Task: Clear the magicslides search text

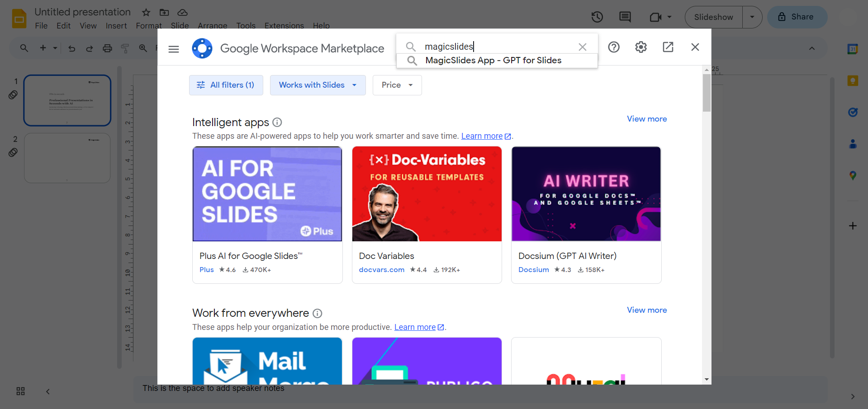Action: coord(583,47)
